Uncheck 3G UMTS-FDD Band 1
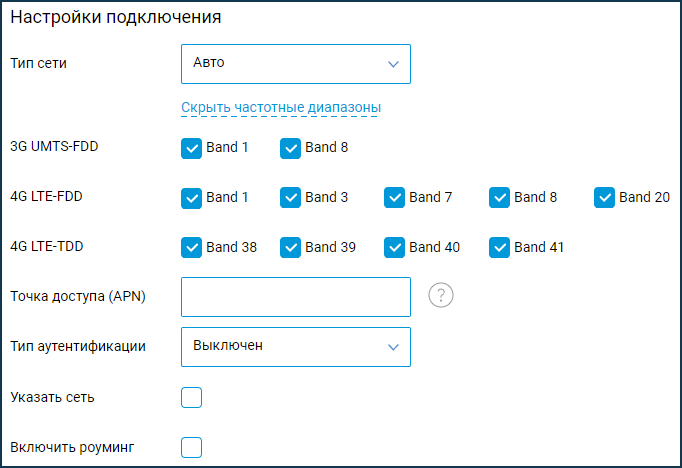The image size is (682, 468). [x=191, y=148]
